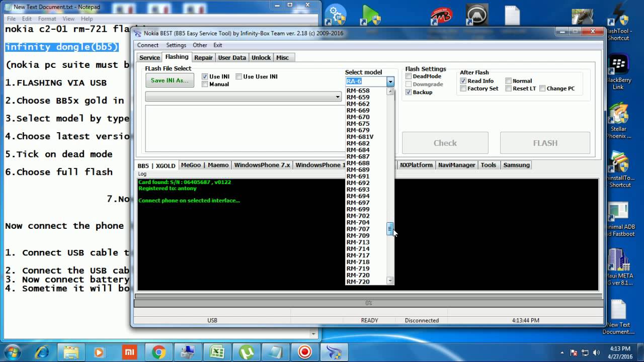
Task: Select RM-713 in the model list
Action: click(x=366, y=242)
